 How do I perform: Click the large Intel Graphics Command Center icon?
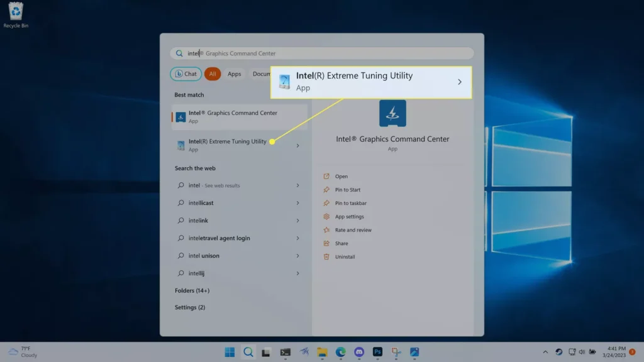[x=392, y=113]
